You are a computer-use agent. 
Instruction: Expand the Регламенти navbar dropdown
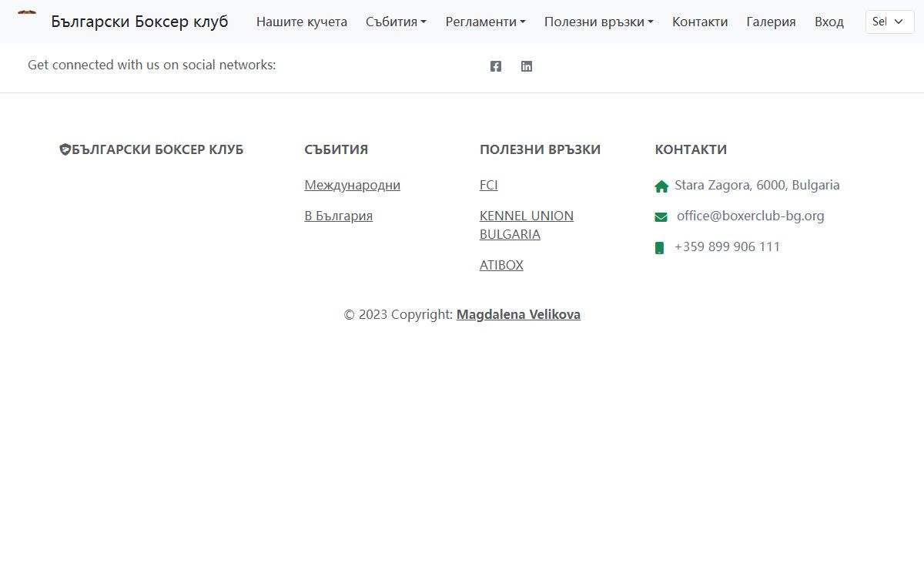(x=485, y=22)
